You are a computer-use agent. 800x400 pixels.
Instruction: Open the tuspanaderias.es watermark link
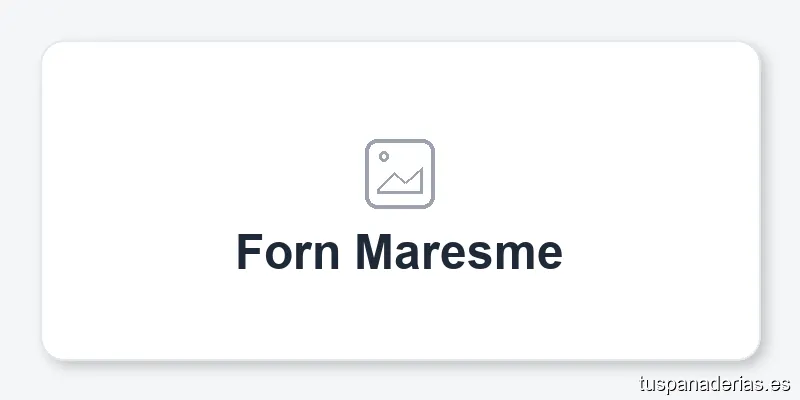coord(714,383)
